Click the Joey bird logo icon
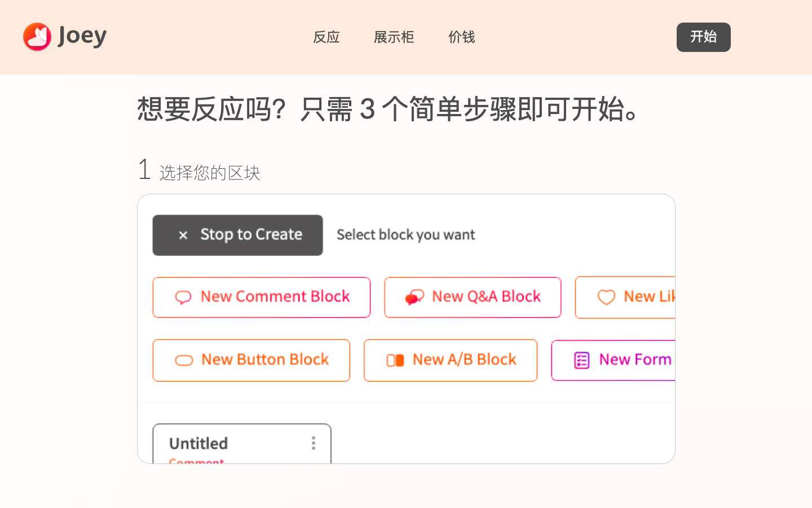 [x=37, y=37]
